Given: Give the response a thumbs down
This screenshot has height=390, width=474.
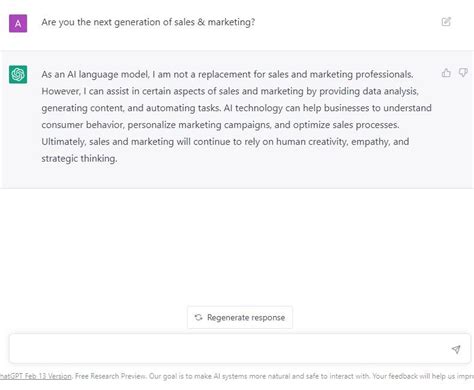Looking at the screenshot, I should [463, 72].
